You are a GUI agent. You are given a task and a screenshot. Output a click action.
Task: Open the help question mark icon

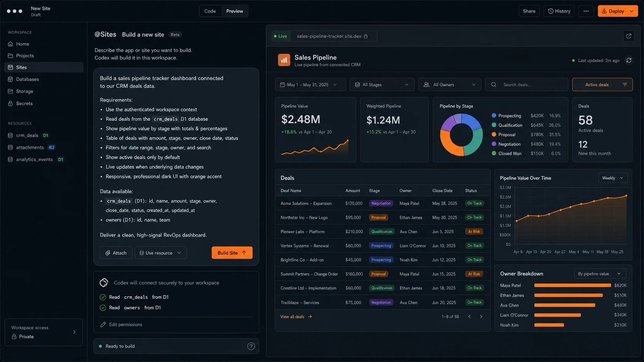coord(251,346)
